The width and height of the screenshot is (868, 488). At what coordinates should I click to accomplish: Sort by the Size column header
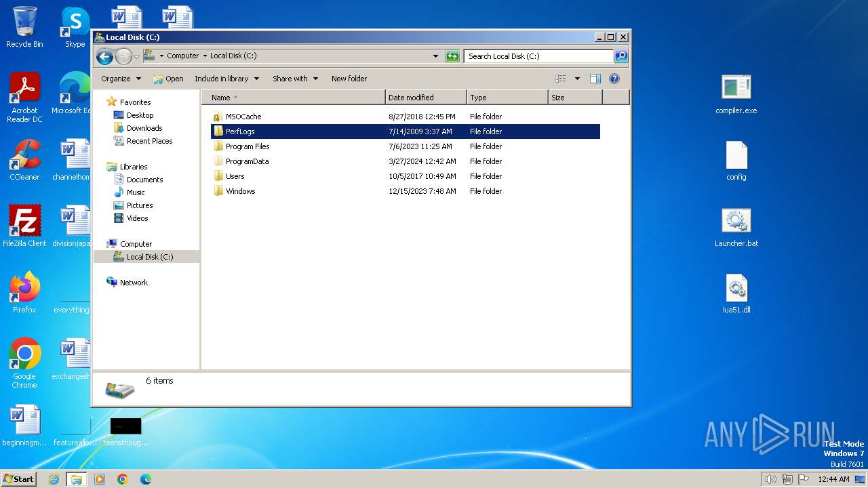pos(575,98)
